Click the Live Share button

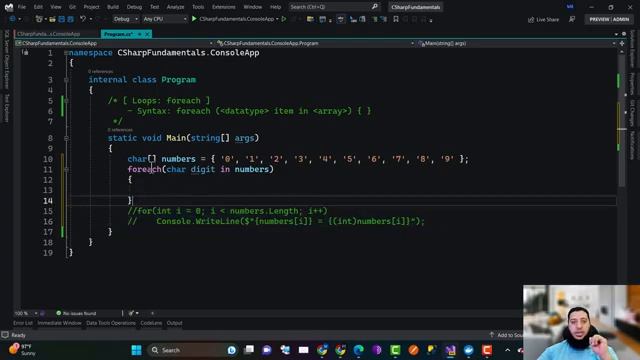click(x=543, y=19)
